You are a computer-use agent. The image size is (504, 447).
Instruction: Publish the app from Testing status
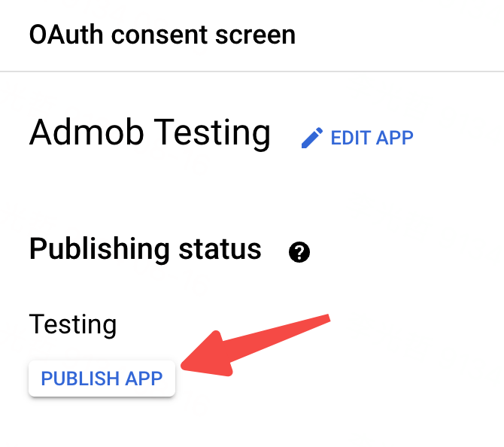[x=102, y=378]
